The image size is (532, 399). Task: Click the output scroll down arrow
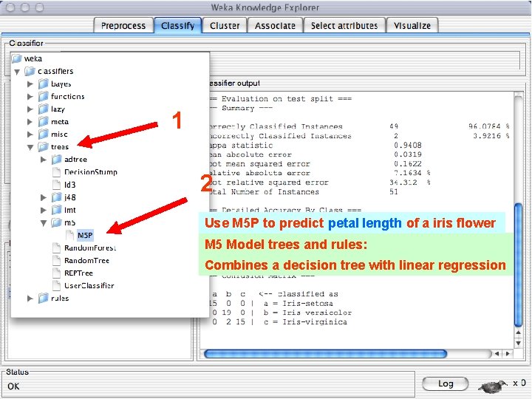pos(518,344)
